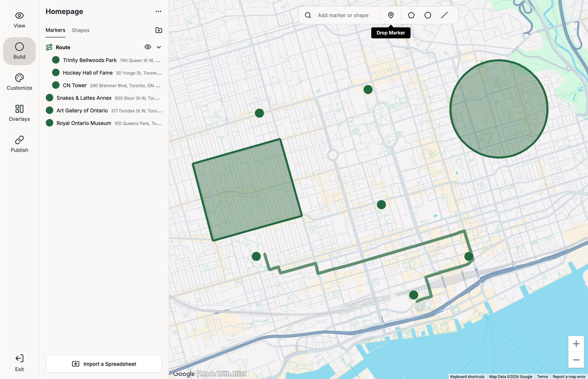
Task: Click the search magnifier icon
Action: tap(308, 15)
